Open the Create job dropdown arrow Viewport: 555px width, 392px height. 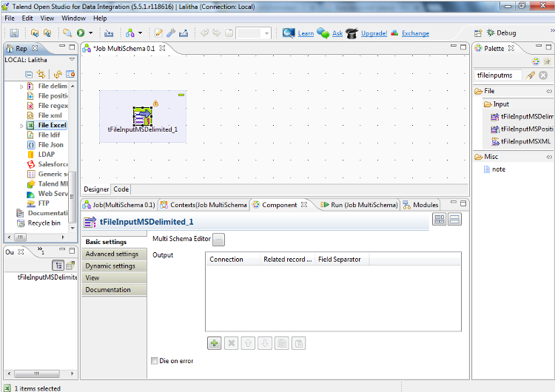pos(140,33)
